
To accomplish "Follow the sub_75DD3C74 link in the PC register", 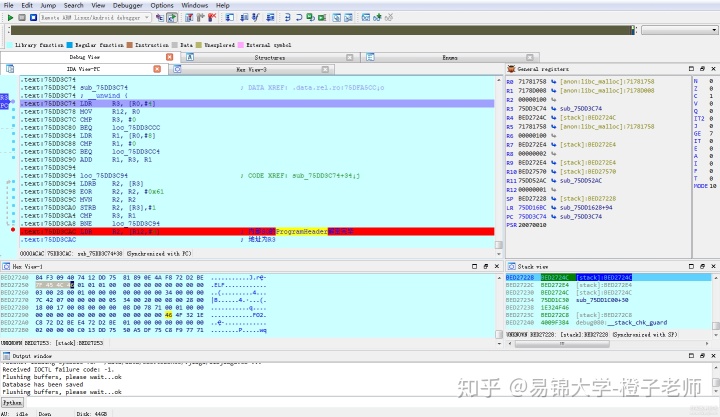I will (x=580, y=216).
